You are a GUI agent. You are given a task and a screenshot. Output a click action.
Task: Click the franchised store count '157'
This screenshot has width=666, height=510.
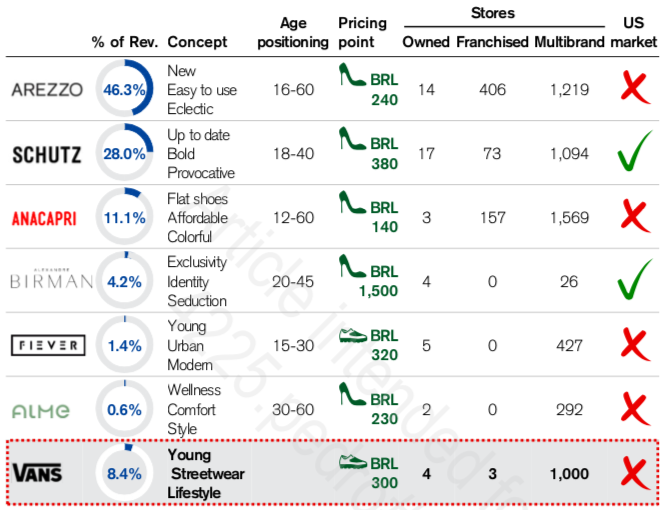(492, 218)
